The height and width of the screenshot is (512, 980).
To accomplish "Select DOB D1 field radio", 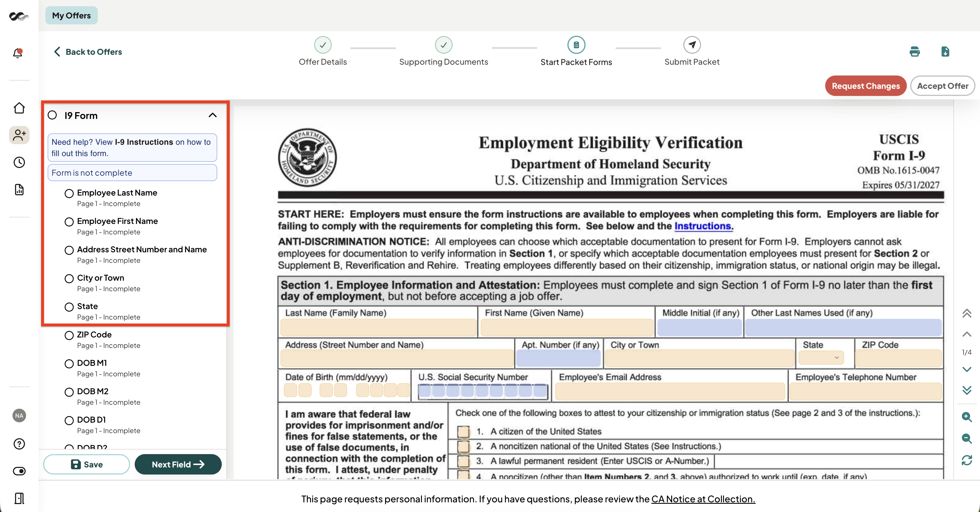I will coord(69,420).
